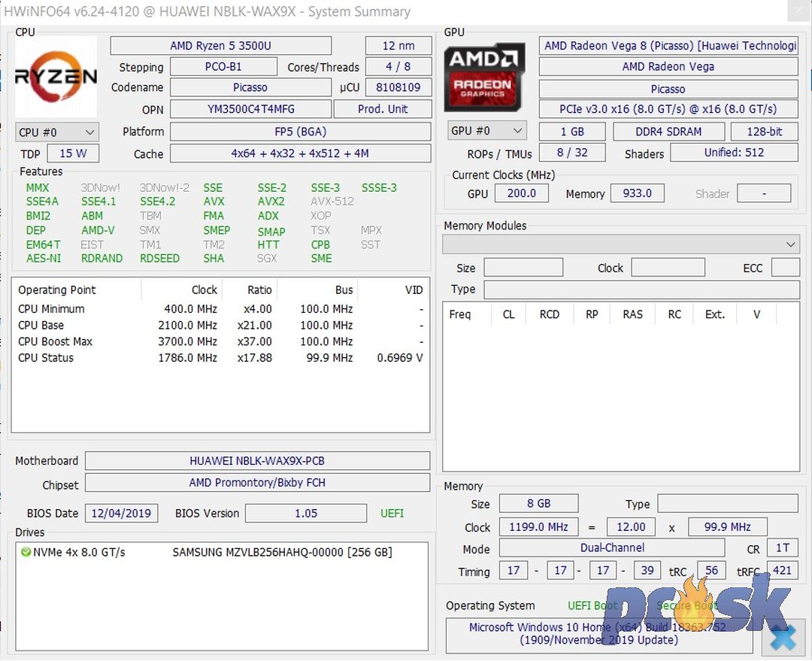This screenshot has height=661, width=812.
Task: Click the Unified: 512 shaders field
Action: pos(735,153)
